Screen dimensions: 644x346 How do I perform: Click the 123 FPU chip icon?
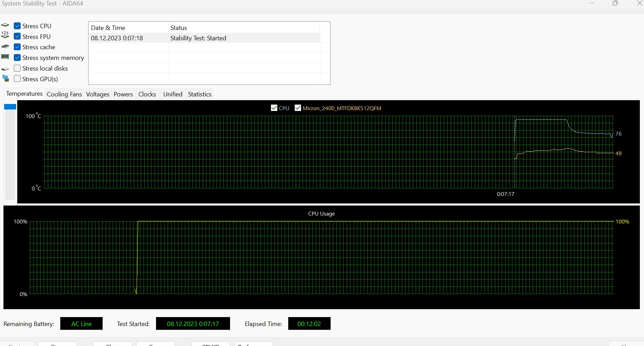pyautogui.click(x=5, y=35)
